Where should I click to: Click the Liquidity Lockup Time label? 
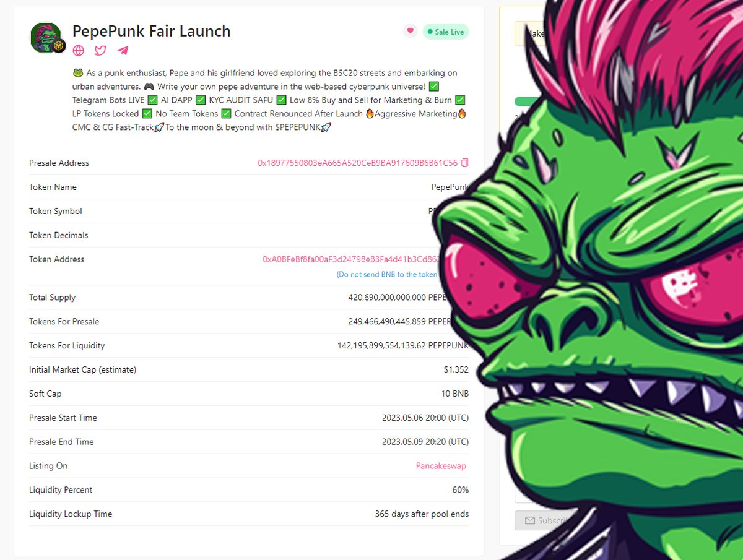pos(71,514)
